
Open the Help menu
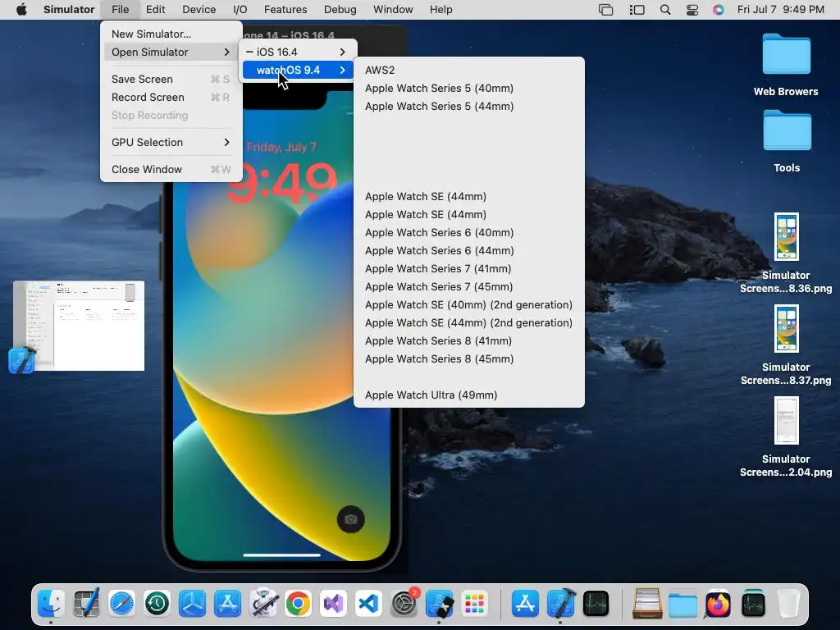pyautogui.click(x=441, y=10)
